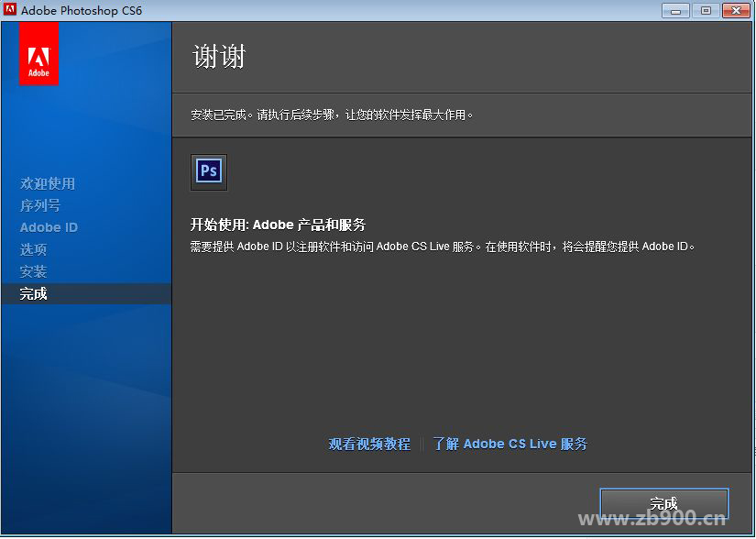
Task: Click the maximize icon on the title bar
Action: coord(706,10)
